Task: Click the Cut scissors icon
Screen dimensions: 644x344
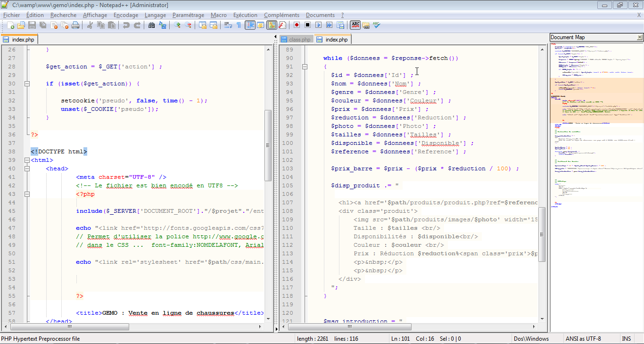Action: click(90, 25)
